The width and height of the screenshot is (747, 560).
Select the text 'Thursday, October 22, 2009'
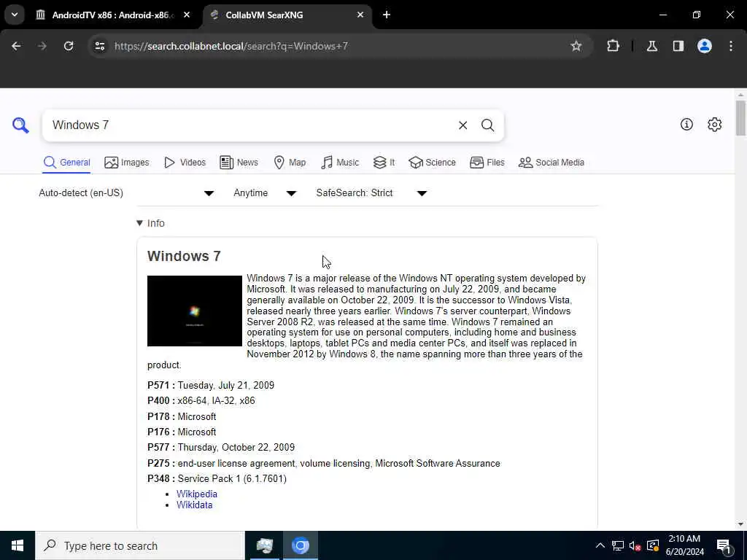pyautogui.click(x=236, y=447)
